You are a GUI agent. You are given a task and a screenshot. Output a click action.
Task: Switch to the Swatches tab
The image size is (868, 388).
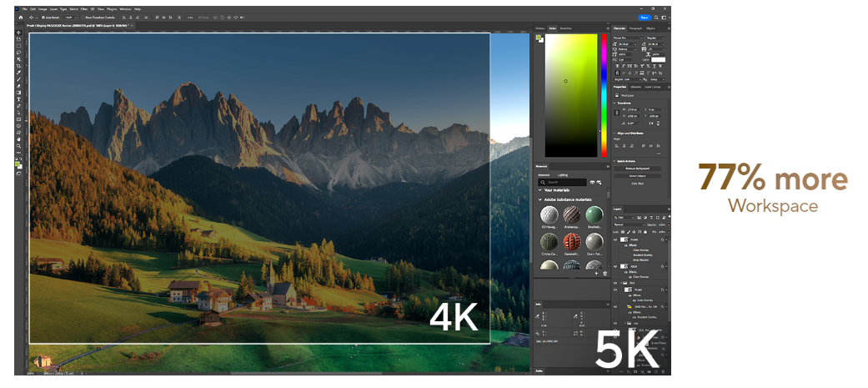tap(565, 28)
